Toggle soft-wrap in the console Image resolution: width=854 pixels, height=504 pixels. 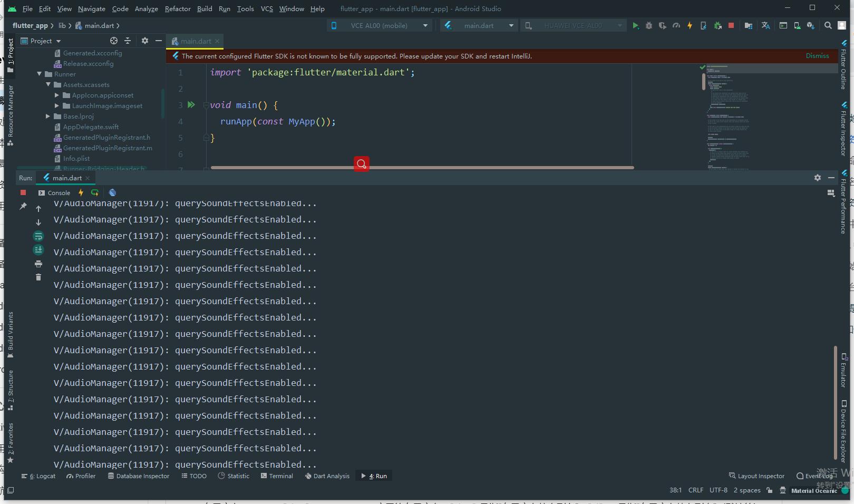pos(38,236)
